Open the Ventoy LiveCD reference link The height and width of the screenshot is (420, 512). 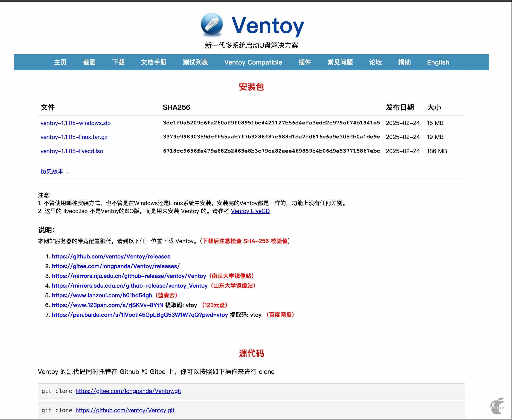pyautogui.click(x=250, y=211)
